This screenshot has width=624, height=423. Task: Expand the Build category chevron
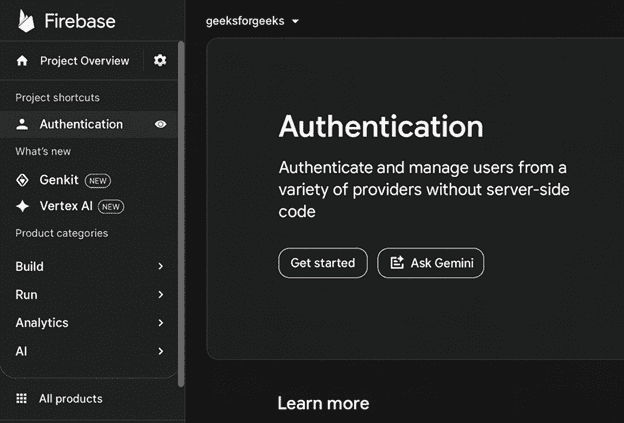tap(160, 266)
